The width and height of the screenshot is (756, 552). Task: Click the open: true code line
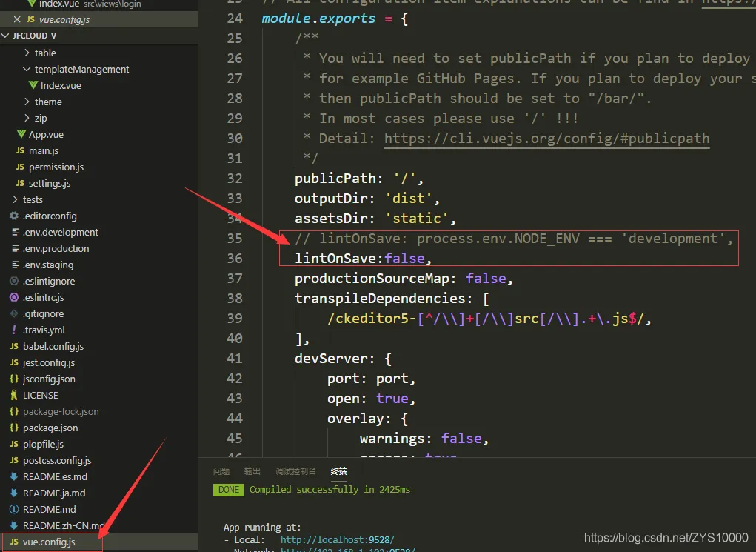click(371, 399)
